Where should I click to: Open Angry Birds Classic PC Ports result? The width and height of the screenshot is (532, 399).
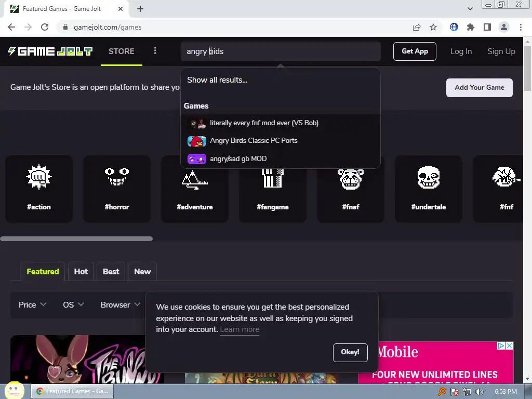(x=280, y=140)
